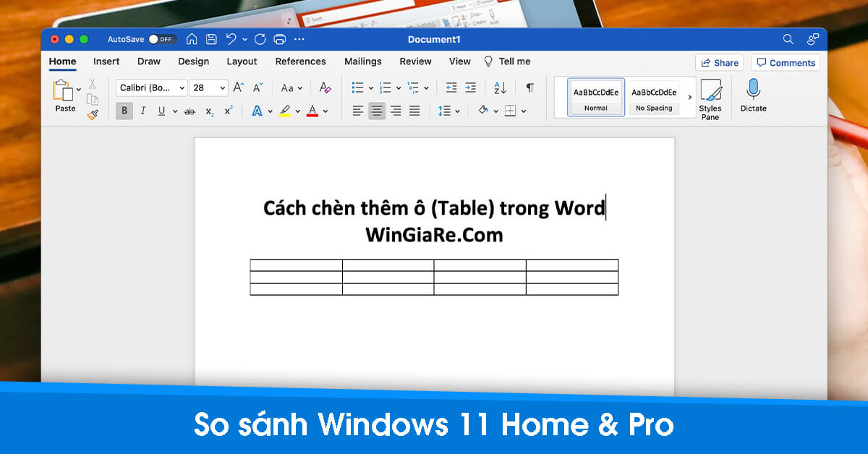Image resolution: width=868 pixels, height=454 pixels.
Task: Apply the No Spacing style
Action: click(x=654, y=98)
